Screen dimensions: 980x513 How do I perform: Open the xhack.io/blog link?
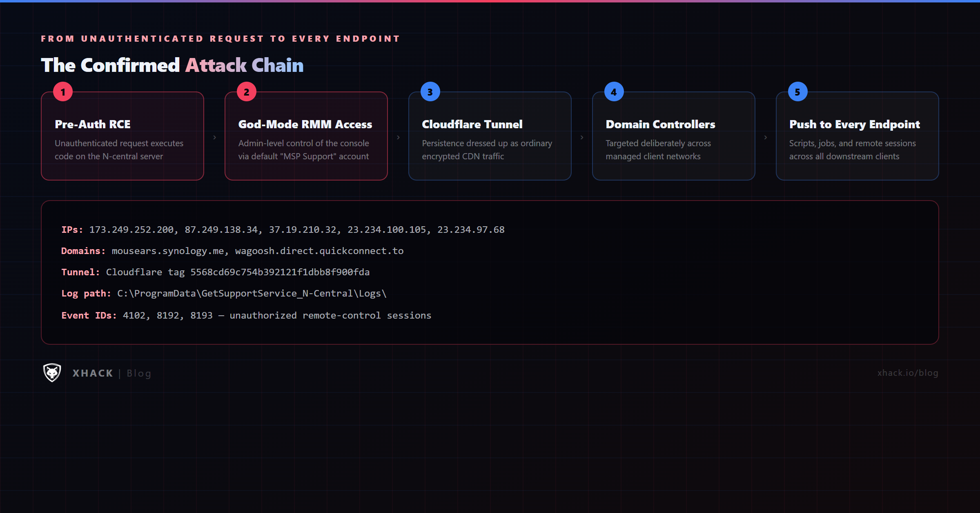point(908,373)
